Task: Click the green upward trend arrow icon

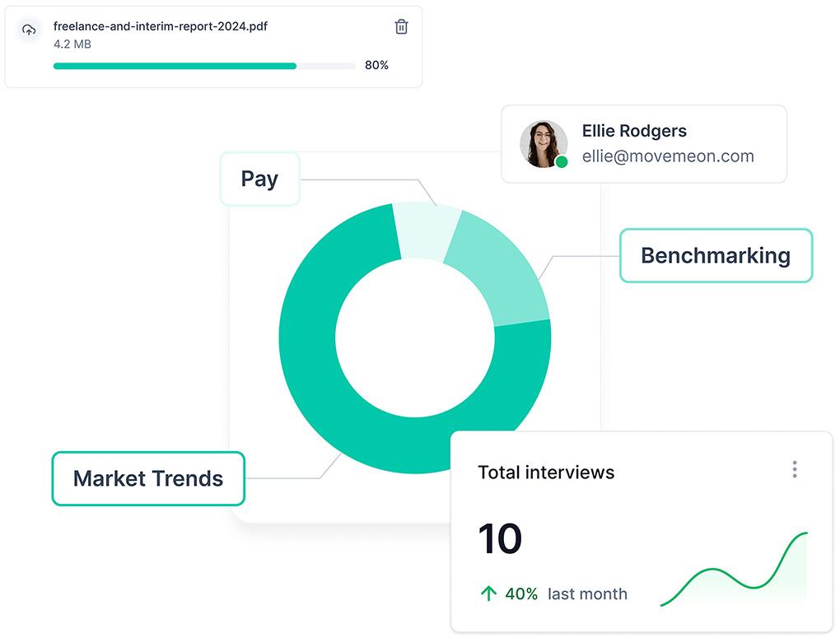Action: (488, 593)
